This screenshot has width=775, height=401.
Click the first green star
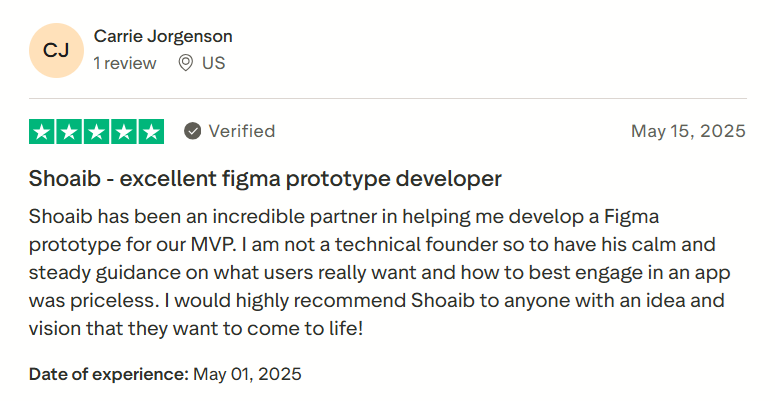coord(42,132)
